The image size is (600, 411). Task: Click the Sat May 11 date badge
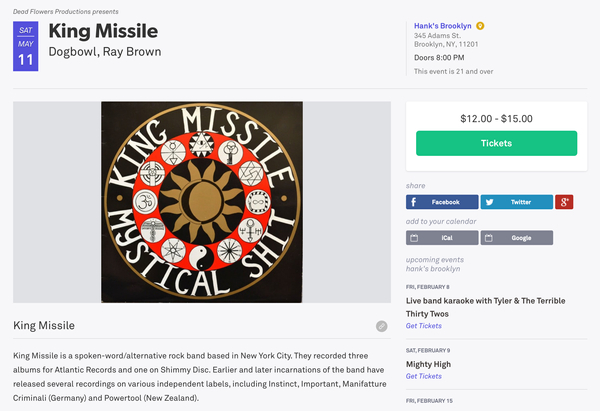(x=25, y=48)
